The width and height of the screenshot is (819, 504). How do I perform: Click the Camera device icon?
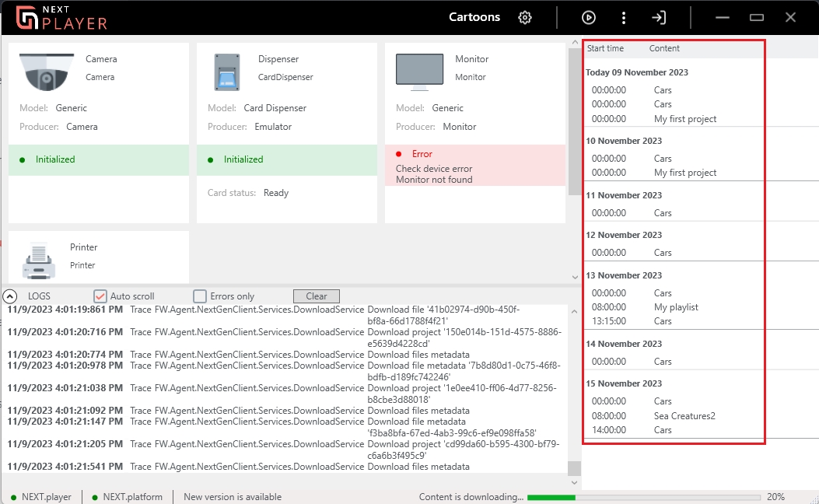(46, 71)
